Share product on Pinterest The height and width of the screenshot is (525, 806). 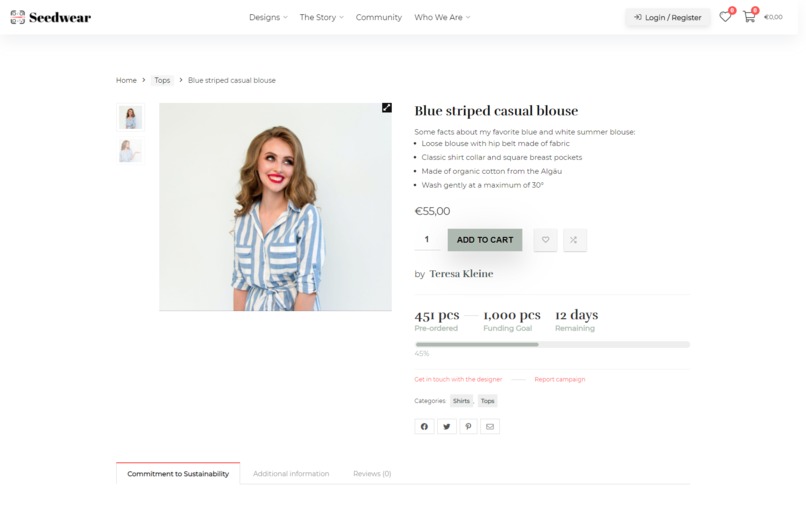468,426
